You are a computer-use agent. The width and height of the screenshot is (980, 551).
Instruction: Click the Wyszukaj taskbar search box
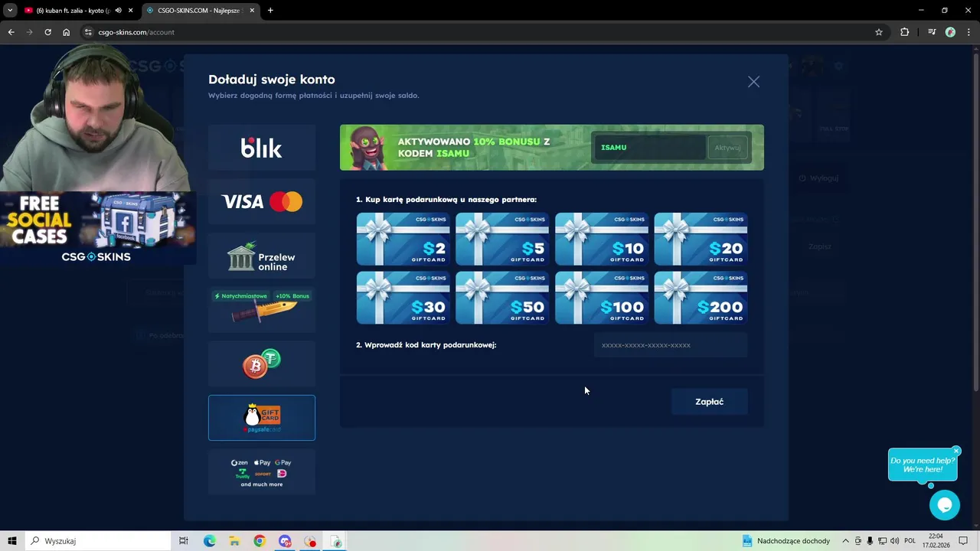coord(96,541)
